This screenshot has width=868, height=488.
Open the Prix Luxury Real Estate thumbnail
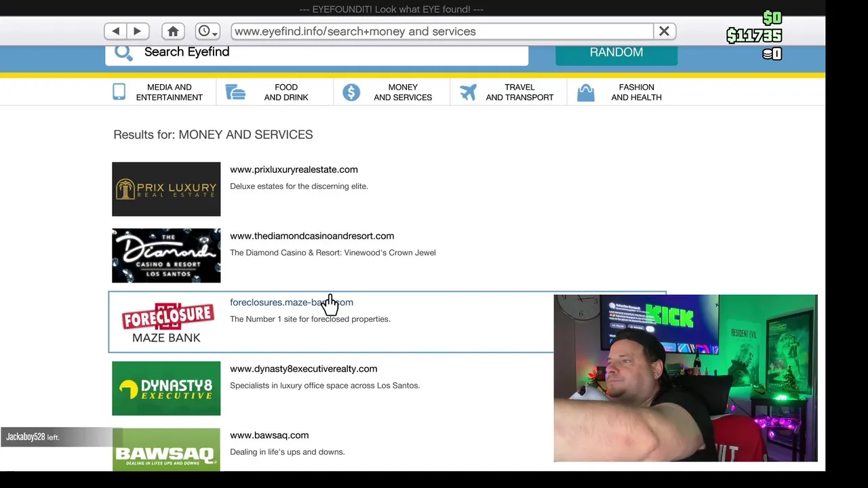[166, 189]
